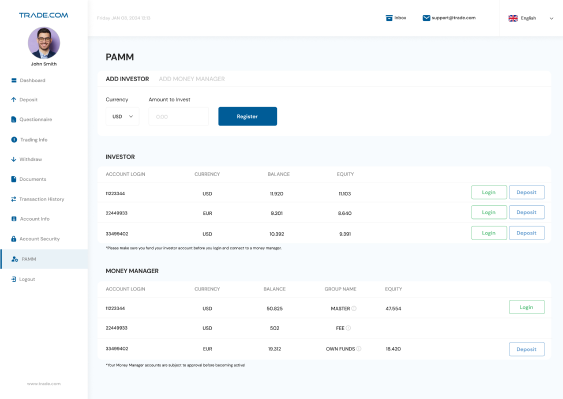Select the ADD INVESTOR tab

coord(127,79)
